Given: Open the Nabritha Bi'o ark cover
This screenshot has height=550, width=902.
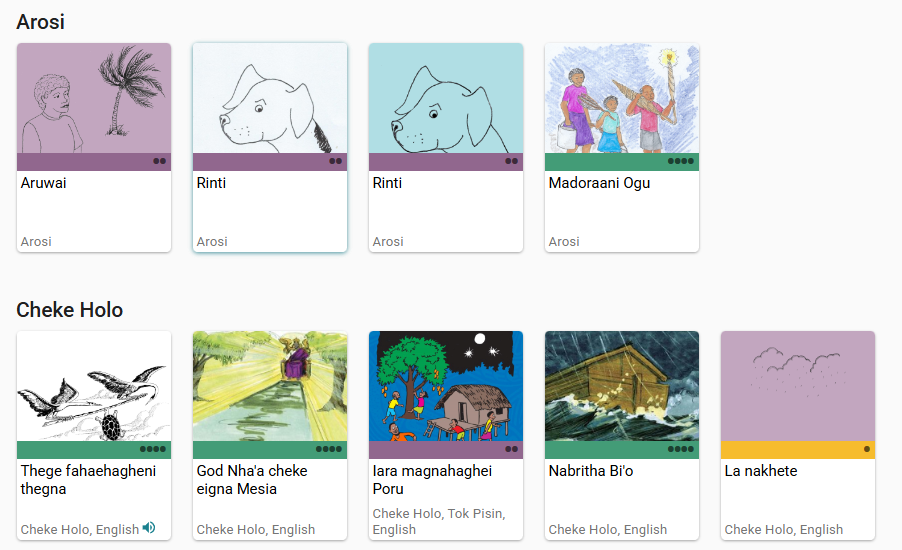Looking at the screenshot, I should (x=622, y=386).
